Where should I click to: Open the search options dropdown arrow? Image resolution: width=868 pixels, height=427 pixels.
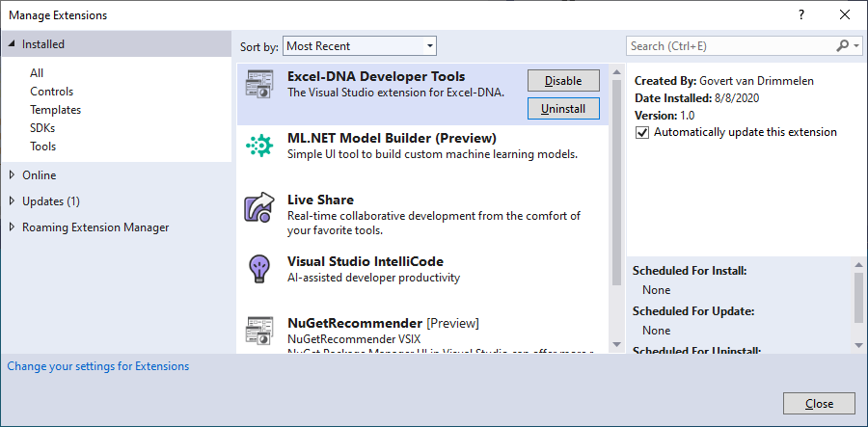856,46
